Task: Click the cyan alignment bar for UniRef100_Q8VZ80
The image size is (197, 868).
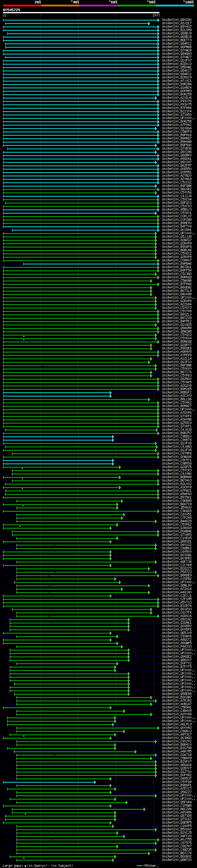Action: click(81, 20)
